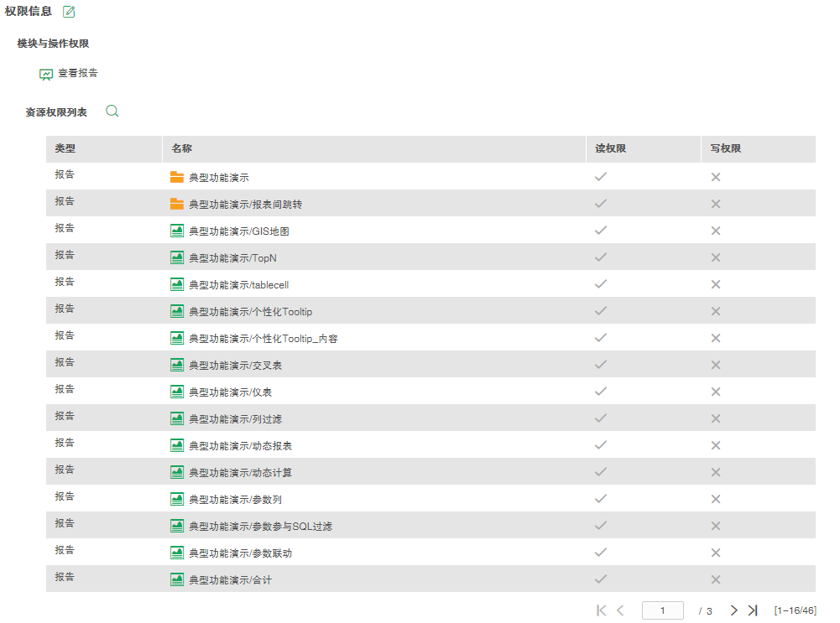Viewport: 840px width, 623px height.
Task: Go to the first page arrow
Action: pos(601,610)
